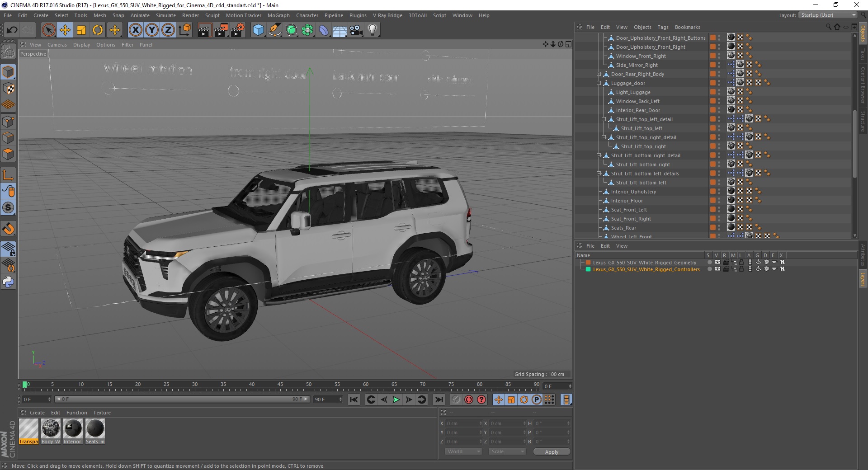Step to previous frame
868x470 pixels.
[x=384, y=399]
